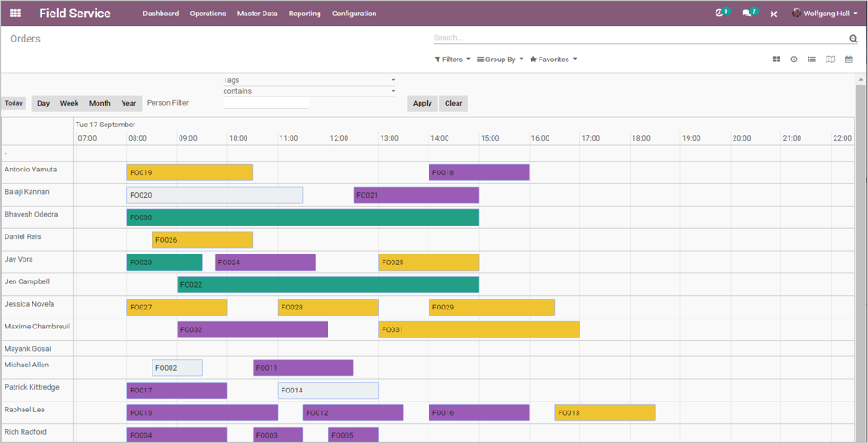
Task: Click the developer tools wrench icon
Action: pyautogui.click(x=773, y=14)
